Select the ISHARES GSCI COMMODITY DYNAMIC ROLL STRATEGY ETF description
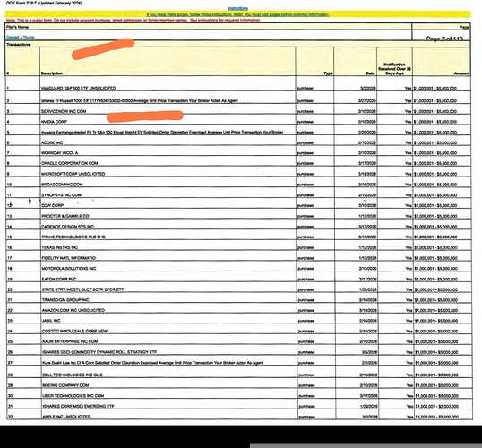 99,352
